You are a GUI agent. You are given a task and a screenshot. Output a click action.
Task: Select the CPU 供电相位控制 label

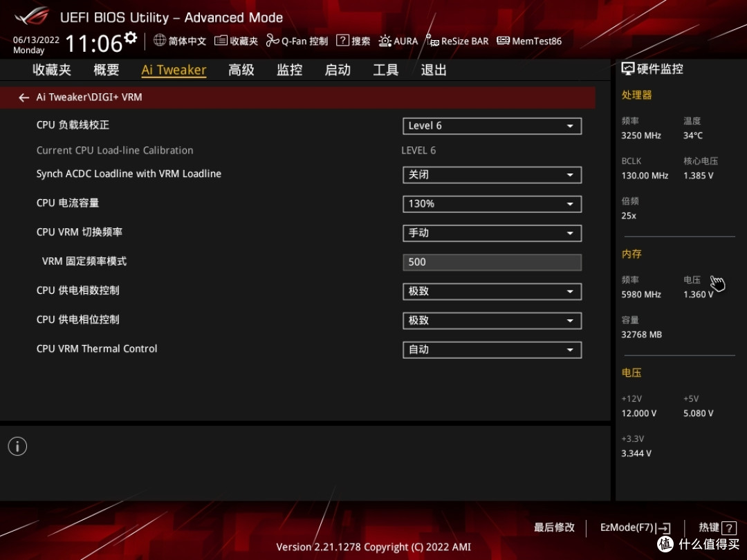tap(77, 319)
